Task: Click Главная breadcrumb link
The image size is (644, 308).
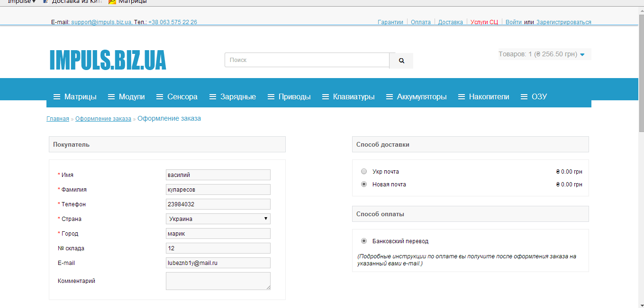Action: pyautogui.click(x=58, y=119)
